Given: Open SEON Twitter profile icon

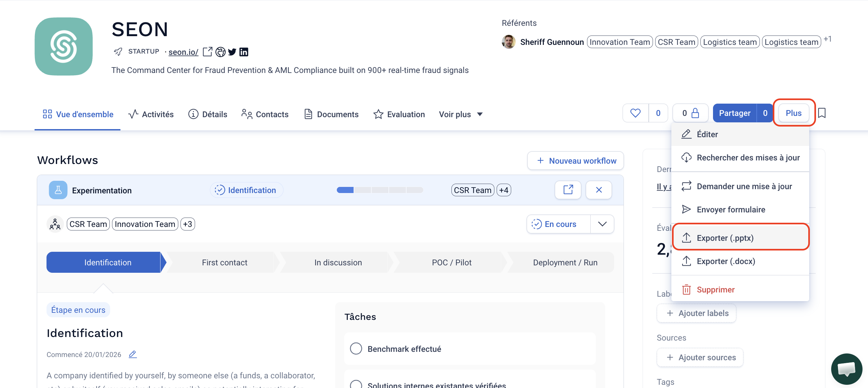Looking at the screenshot, I should point(232,52).
